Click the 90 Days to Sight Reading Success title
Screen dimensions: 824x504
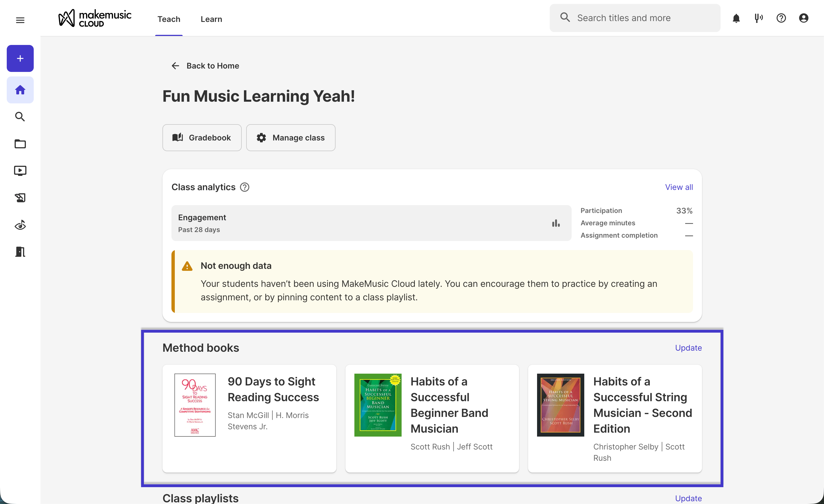(273, 389)
